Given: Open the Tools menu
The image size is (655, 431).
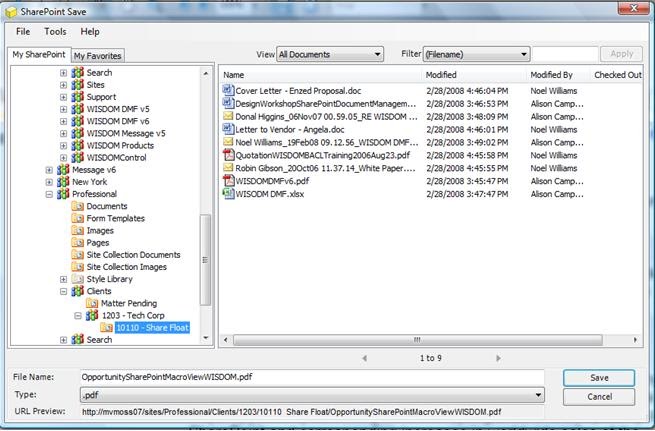Looking at the screenshot, I should coord(55,32).
